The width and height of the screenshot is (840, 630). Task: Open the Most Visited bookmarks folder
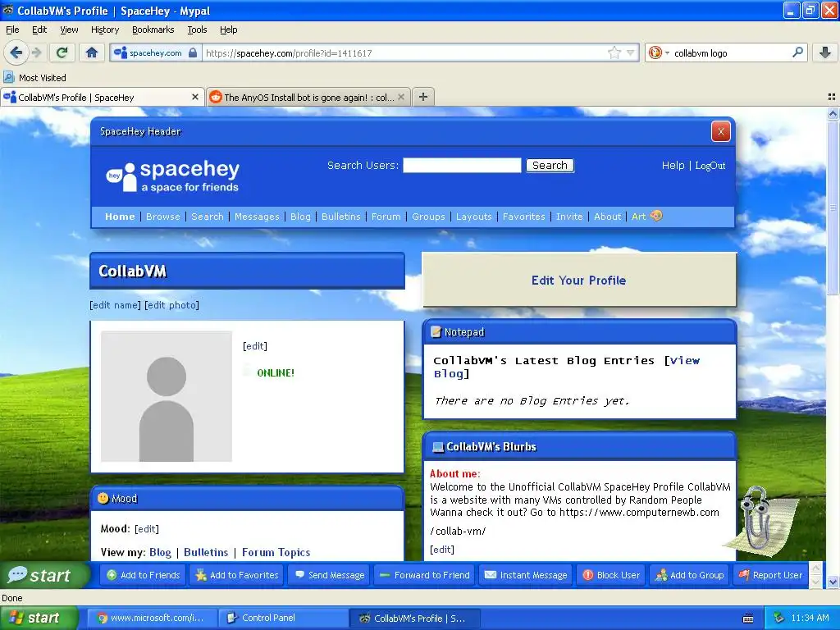pyautogui.click(x=34, y=78)
